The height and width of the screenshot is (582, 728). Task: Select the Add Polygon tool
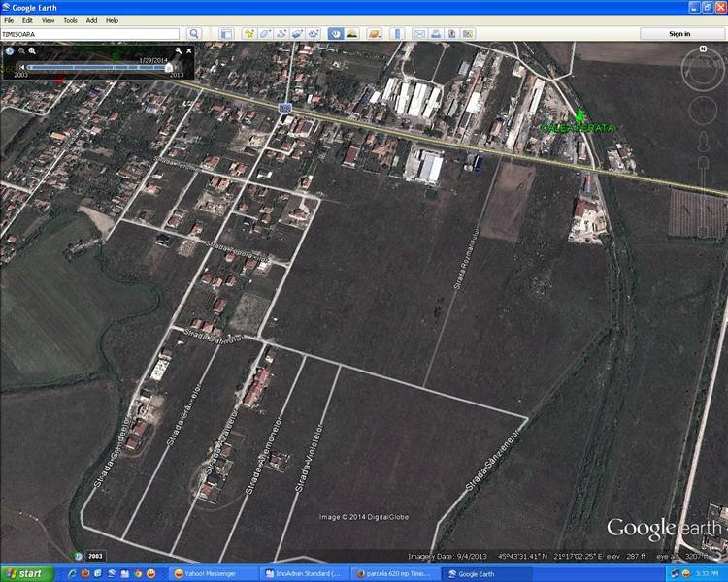(x=265, y=34)
